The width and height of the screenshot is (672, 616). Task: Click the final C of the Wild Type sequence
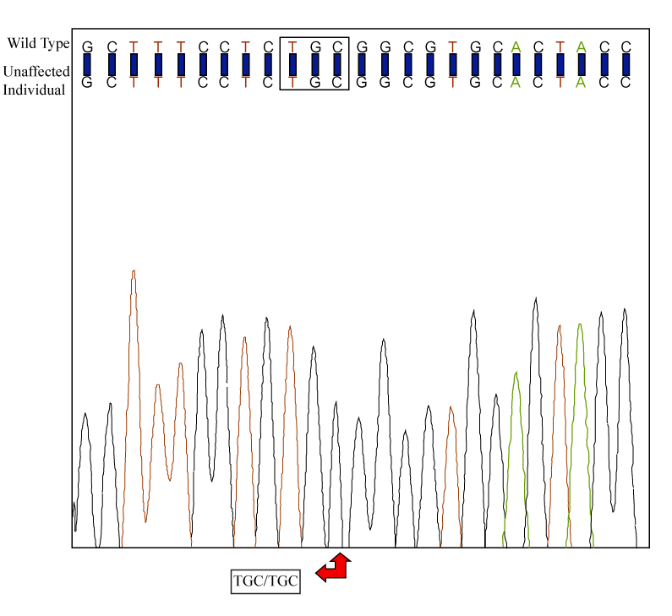click(x=626, y=47)
